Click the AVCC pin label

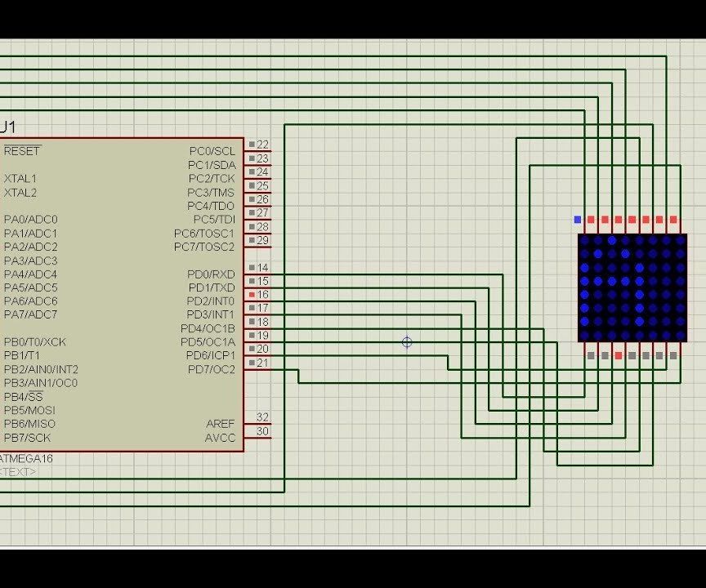(x=220, y=438)
